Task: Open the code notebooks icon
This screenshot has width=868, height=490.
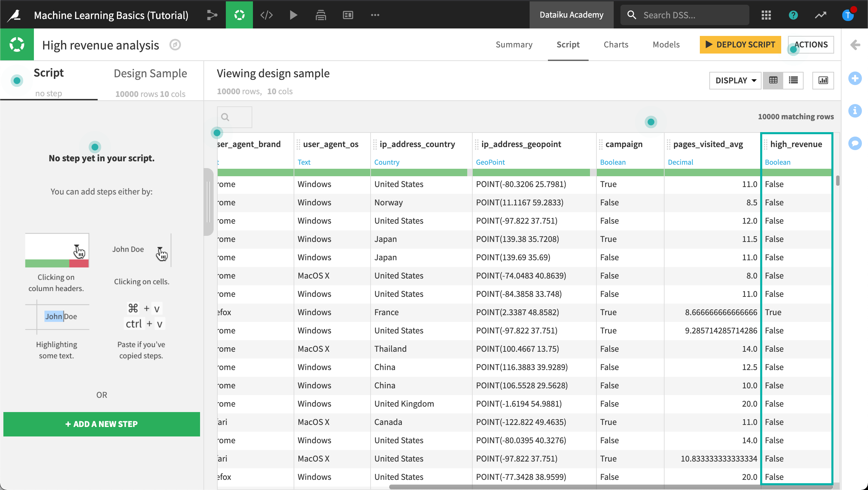Action: (x=267, y=15)
